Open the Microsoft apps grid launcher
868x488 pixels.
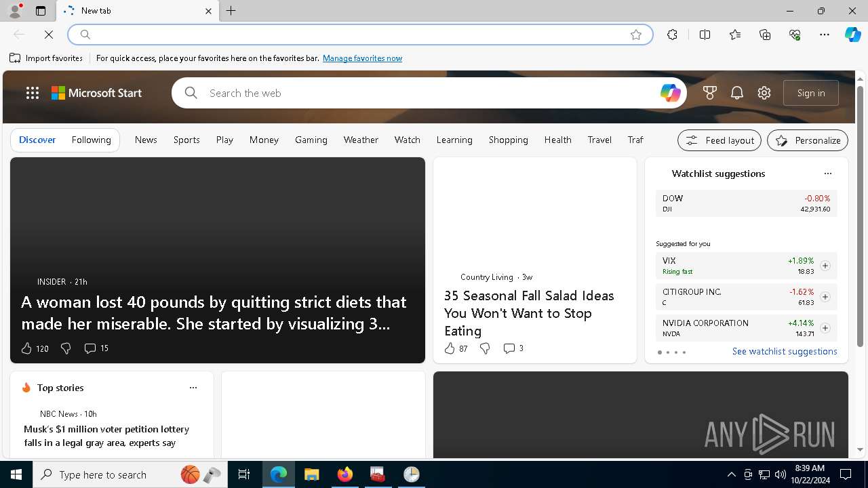click(x=32, y=93)
